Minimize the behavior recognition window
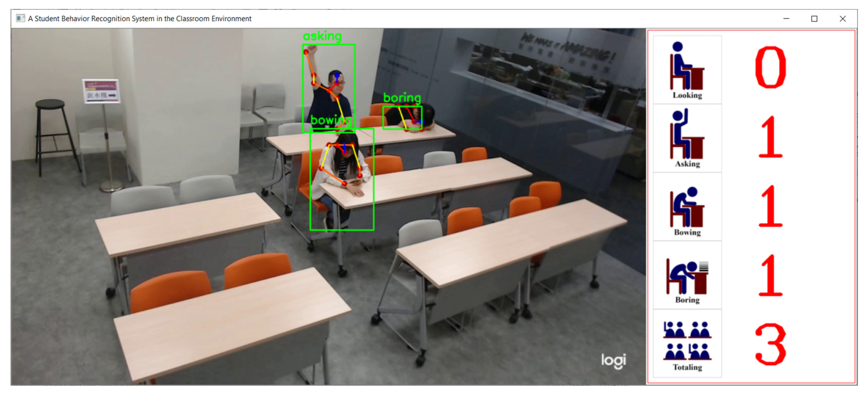The image size is (868, 396). (786, 18)
